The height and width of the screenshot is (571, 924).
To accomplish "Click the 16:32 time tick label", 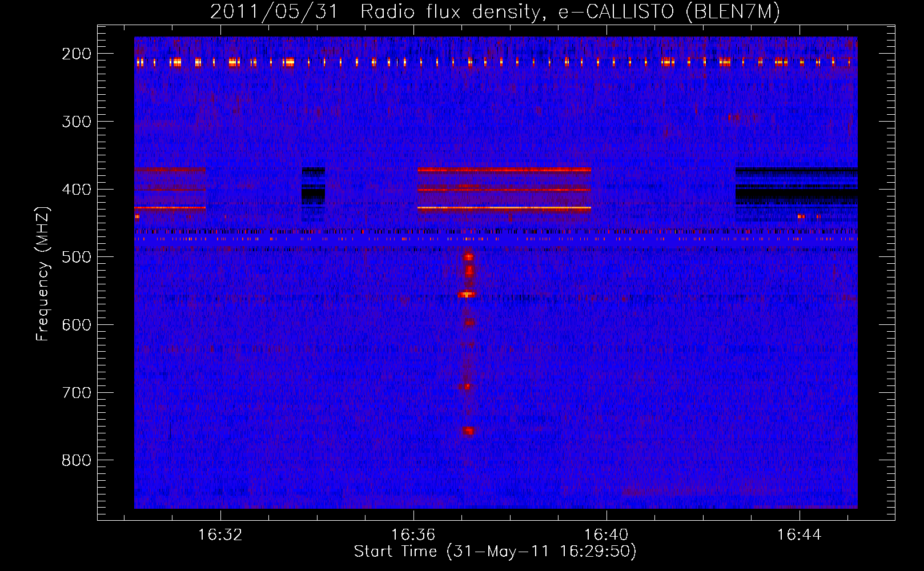I will [220, 534].
